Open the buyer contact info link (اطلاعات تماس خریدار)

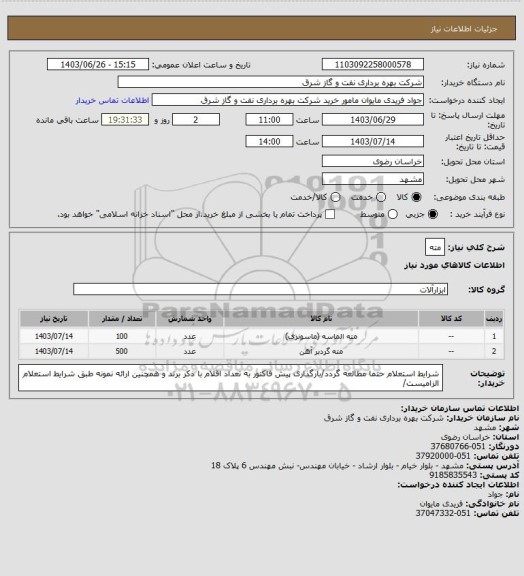pyautogui.click(x=112, y=101)
